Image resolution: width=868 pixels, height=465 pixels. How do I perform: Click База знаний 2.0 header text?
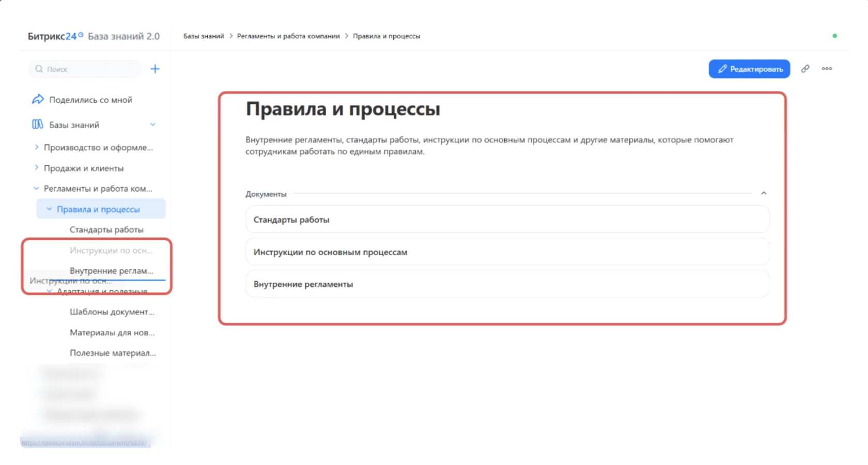pos(123,36)
